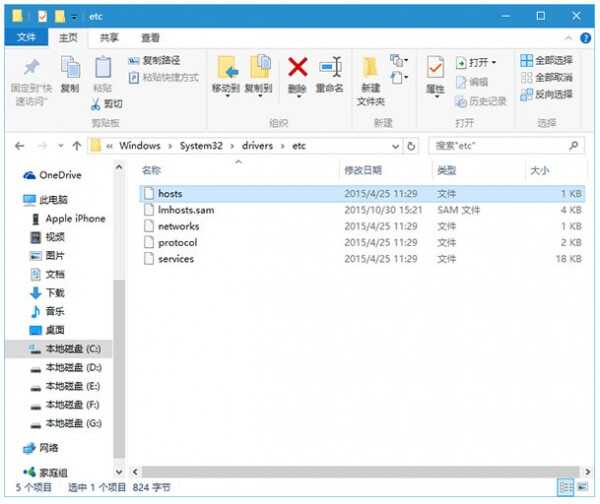This screenshot has width=600, height=504.
Task: Click the 删除 red X delete icon
Action: pos(297,67)
